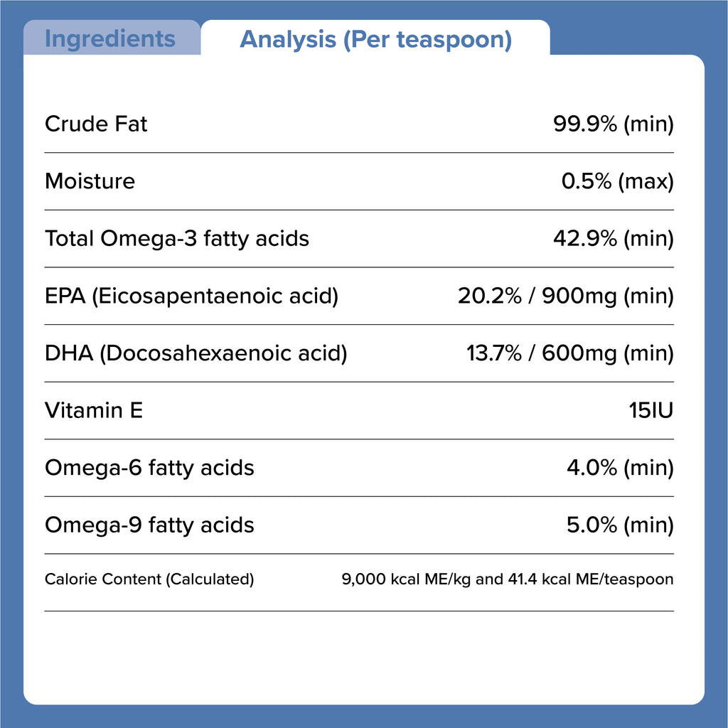Select the Analysis (Per teaspoon) tab
Image resolution: width=728 pixels, height=728 pixels.
coord(375,38)
